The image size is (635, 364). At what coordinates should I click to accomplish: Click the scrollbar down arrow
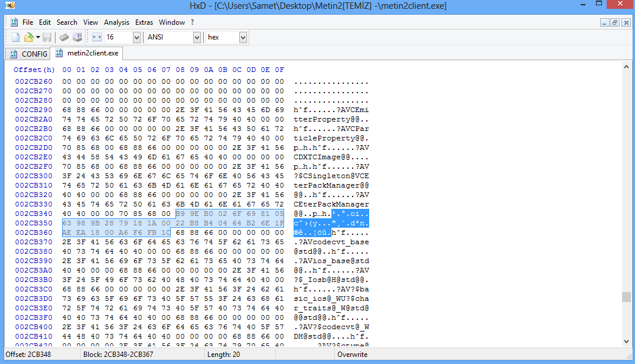tap(626, 342)
